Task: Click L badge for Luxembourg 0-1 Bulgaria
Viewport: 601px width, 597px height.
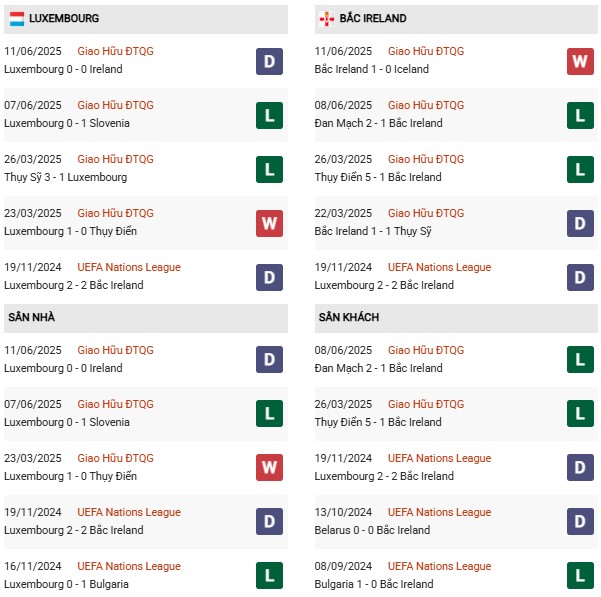Action: pos(269,576)
